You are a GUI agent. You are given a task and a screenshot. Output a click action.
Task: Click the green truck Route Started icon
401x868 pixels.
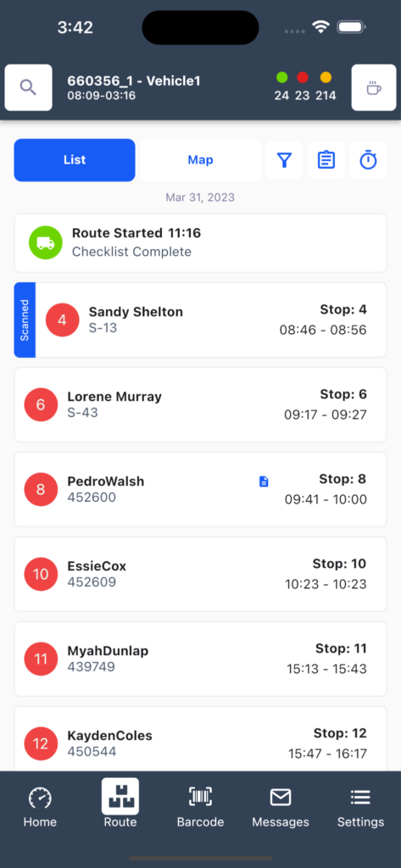(46, 242)
